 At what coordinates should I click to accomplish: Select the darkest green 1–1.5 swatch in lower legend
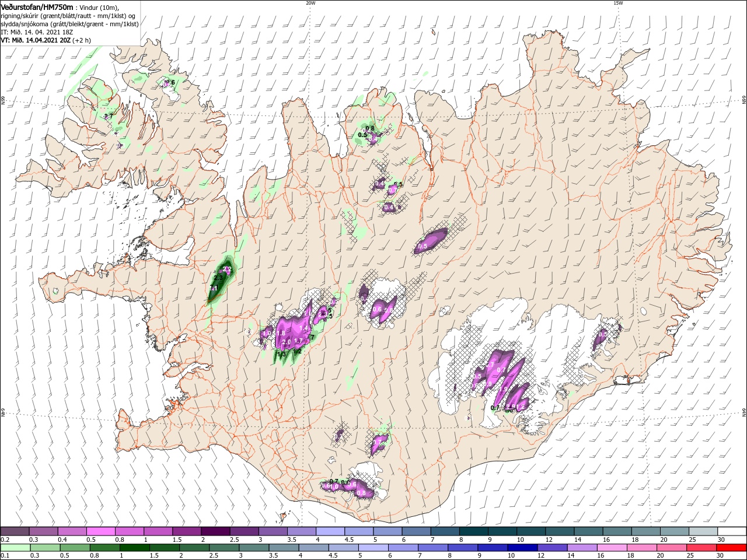tap(135, 548)
